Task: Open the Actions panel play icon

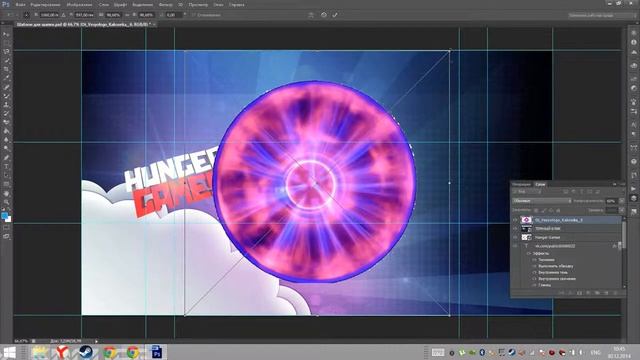Action: point(633,189)
